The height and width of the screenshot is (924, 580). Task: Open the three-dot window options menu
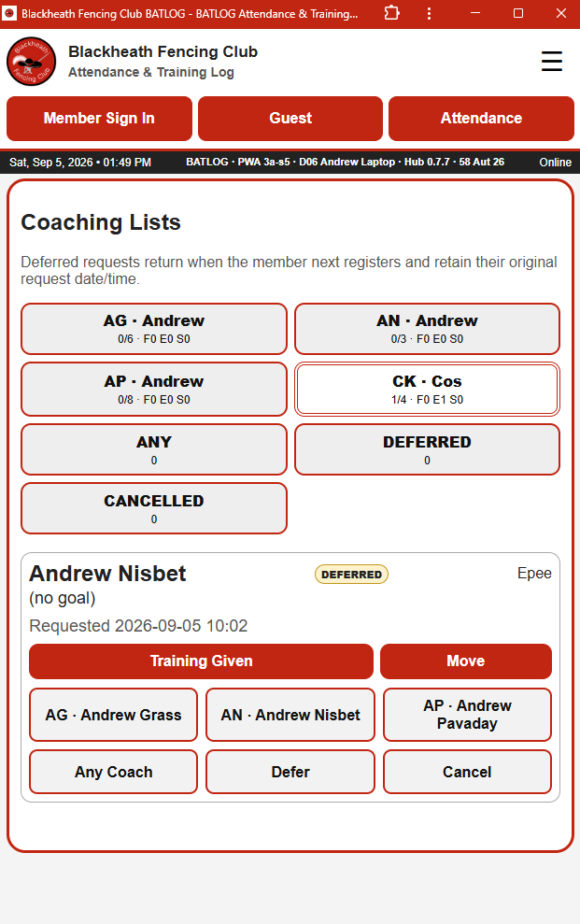[x=429, y=13]
